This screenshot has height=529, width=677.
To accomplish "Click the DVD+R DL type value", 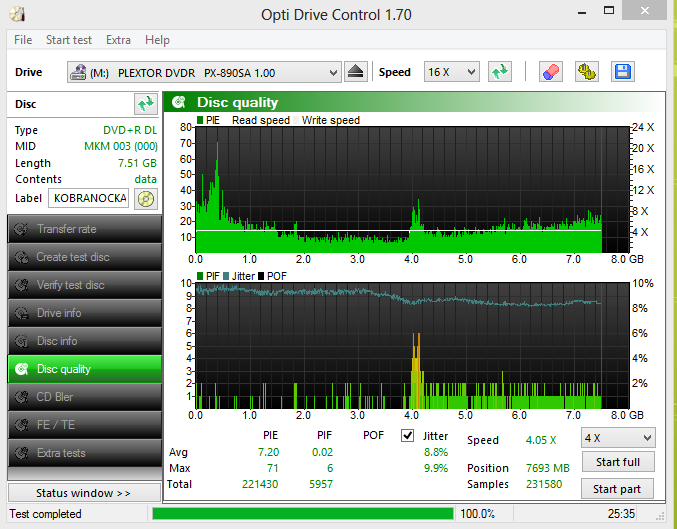I will (130, 130).
